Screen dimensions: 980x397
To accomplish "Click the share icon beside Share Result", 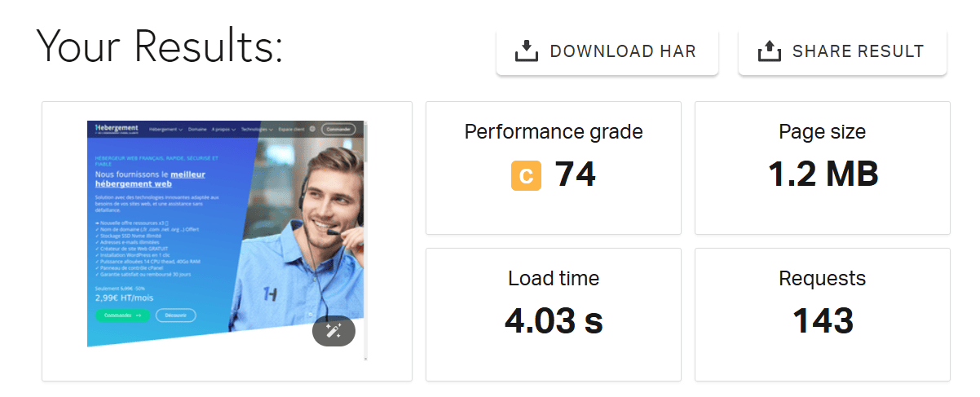I will tap(769, 52).
